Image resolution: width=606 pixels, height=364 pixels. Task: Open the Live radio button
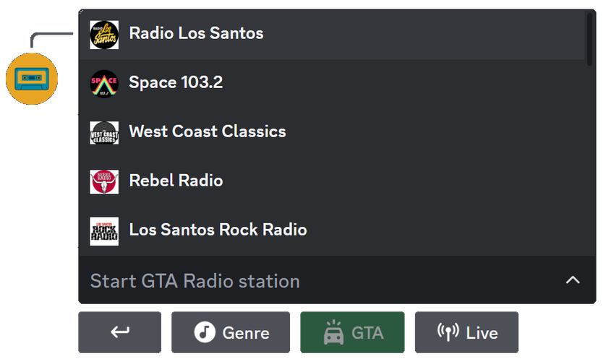pyautogui.click(x=466, y=332)
